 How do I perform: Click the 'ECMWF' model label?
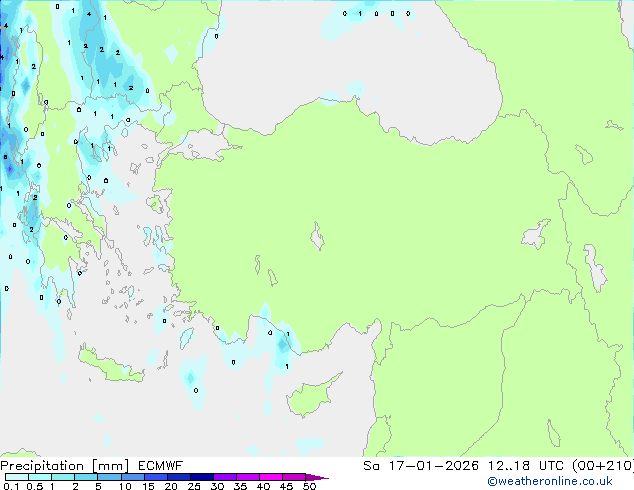pos(161,466)
